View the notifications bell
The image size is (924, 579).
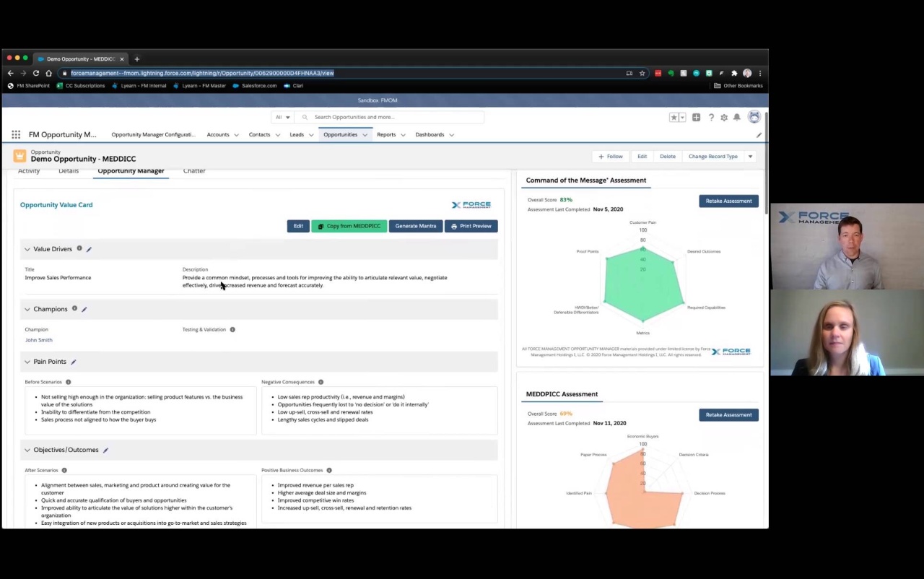(737, 117)
